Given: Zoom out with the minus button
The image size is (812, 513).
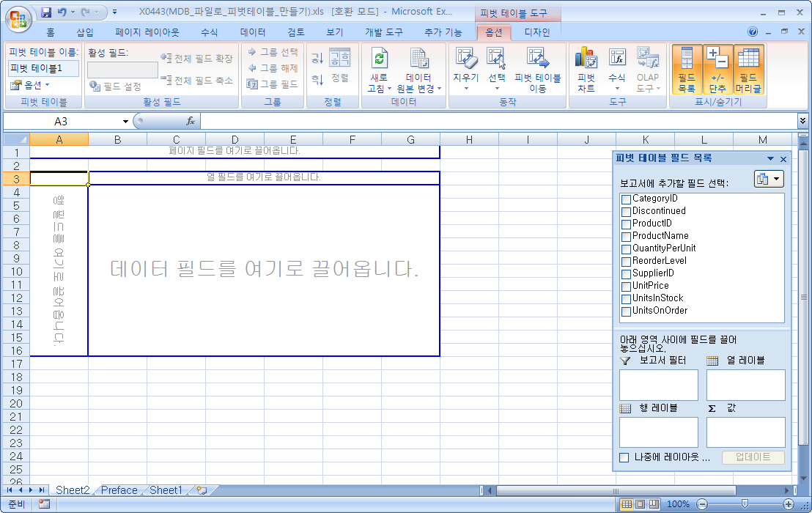Looking at the screenshot, I should (701, 503).
